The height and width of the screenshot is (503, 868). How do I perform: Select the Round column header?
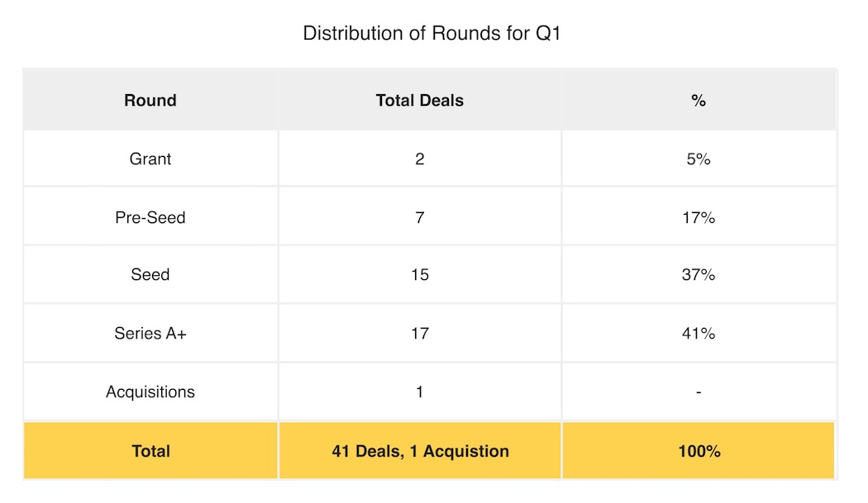(x=150, y=100)
